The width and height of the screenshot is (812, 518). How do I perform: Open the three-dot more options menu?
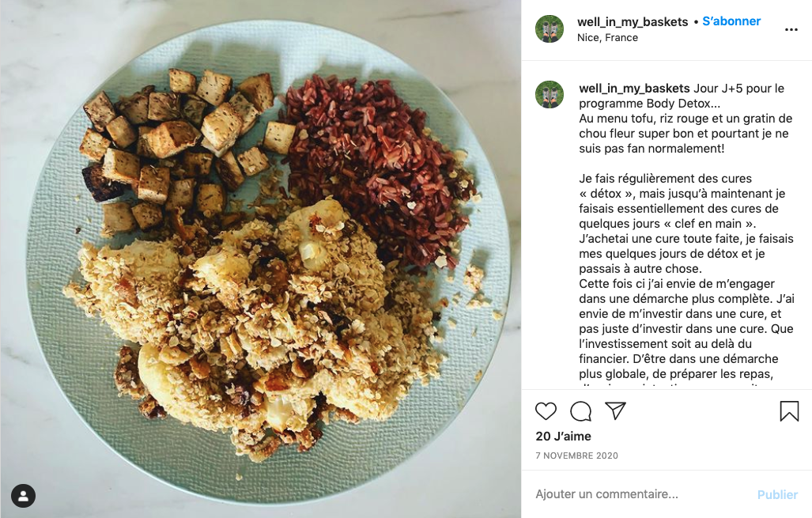point(791,29)
